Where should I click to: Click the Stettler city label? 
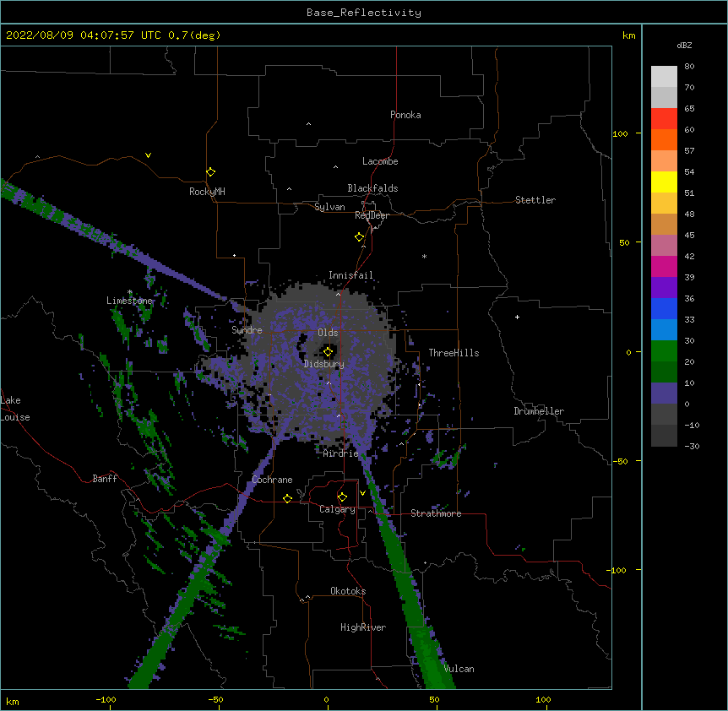coord(535,200)
